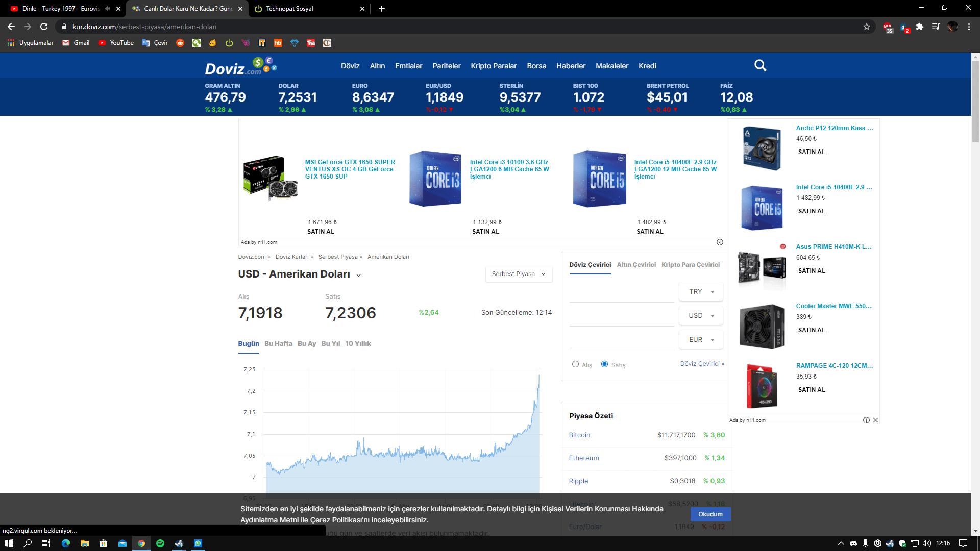The height and width of the screenshot is (551, 980).
Task: Switch to the Bu Hafta chart tab
Action: pos(278,344)
